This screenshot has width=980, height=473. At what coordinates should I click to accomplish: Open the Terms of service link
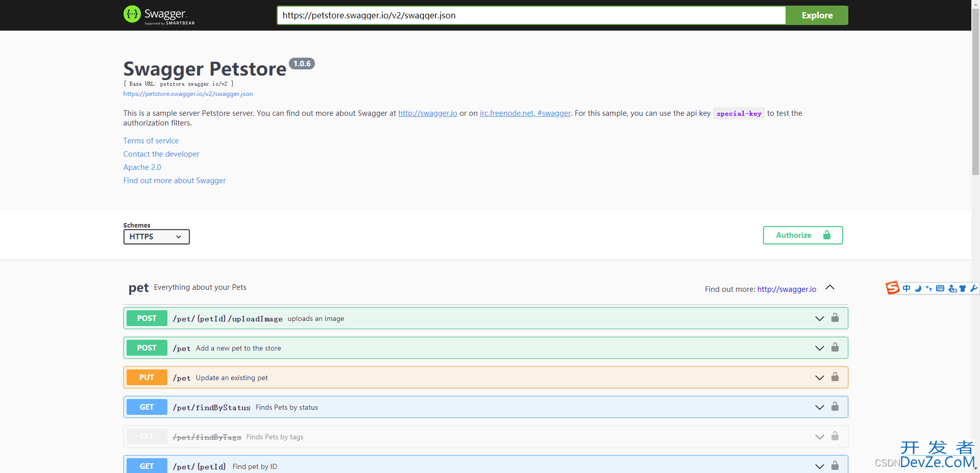click(x=151, y=141)
